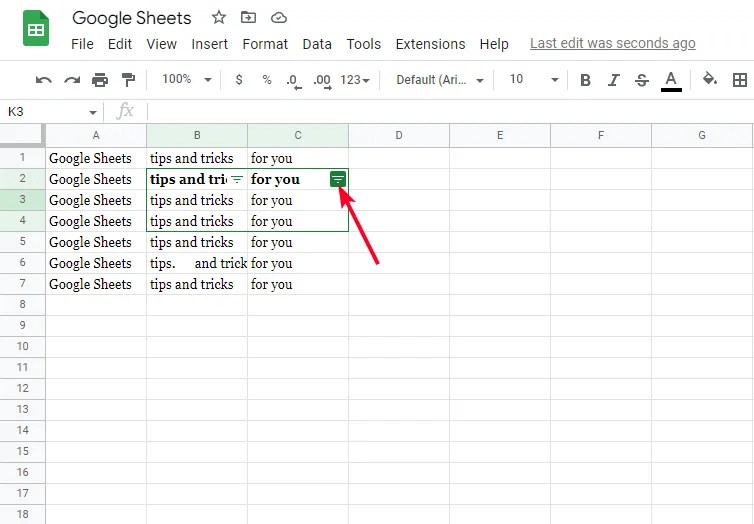Open more number formats 123 dropdown
The width and height of the screenshot is (754, 524).
355,80
